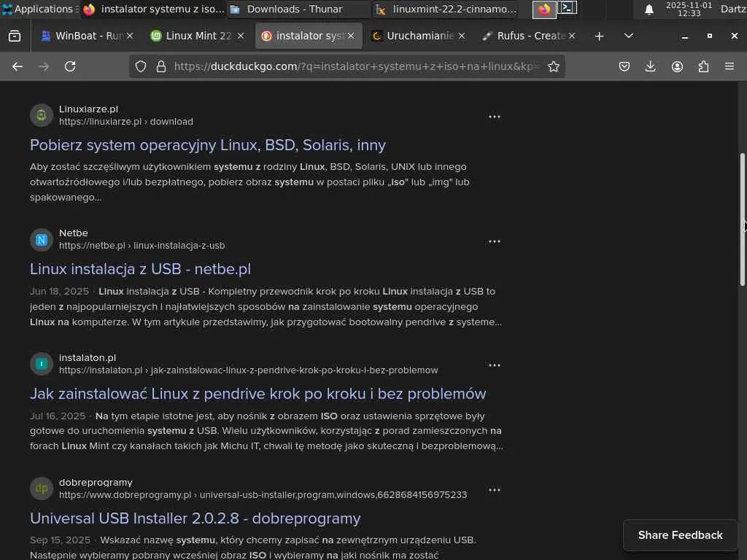
Task: Bookmark this page with star icon
Action: pos(553,66)
